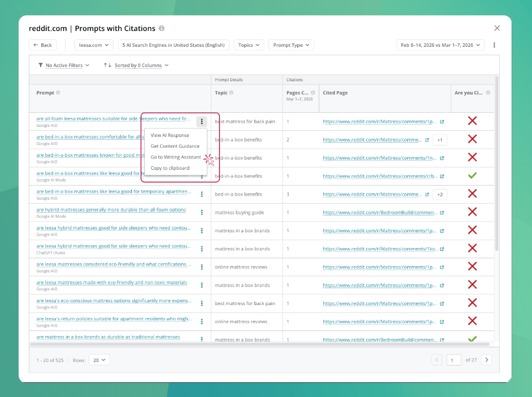This screenshot has height=397, width=532.
Task: Open the Topics filter dropdown
Action: click(x=249, y=45)
